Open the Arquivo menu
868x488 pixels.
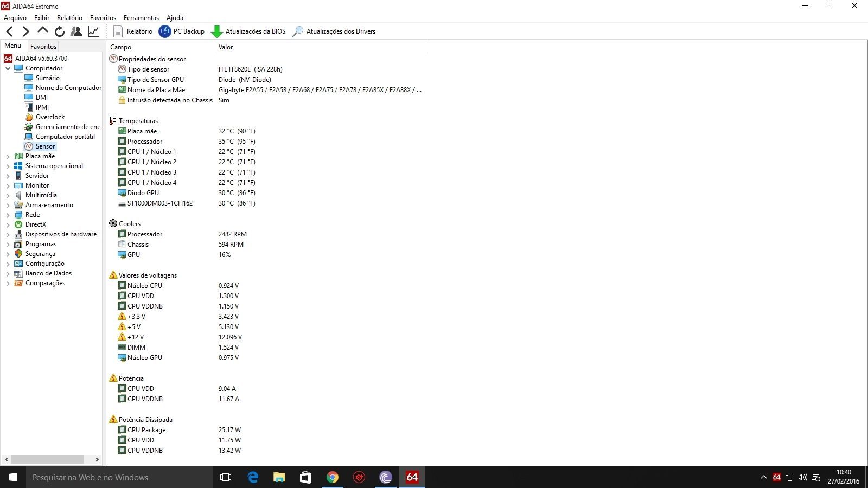pyautogui.click(x=15, y=18)
